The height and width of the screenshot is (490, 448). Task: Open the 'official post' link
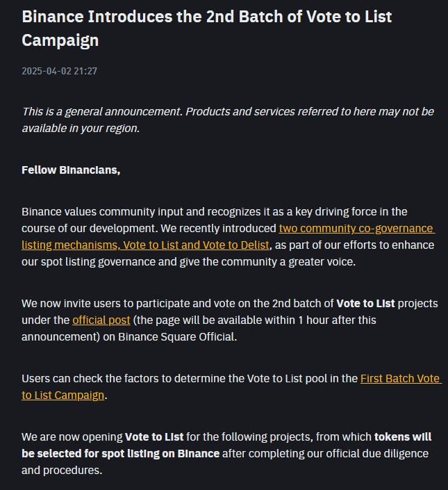point(101,320)
